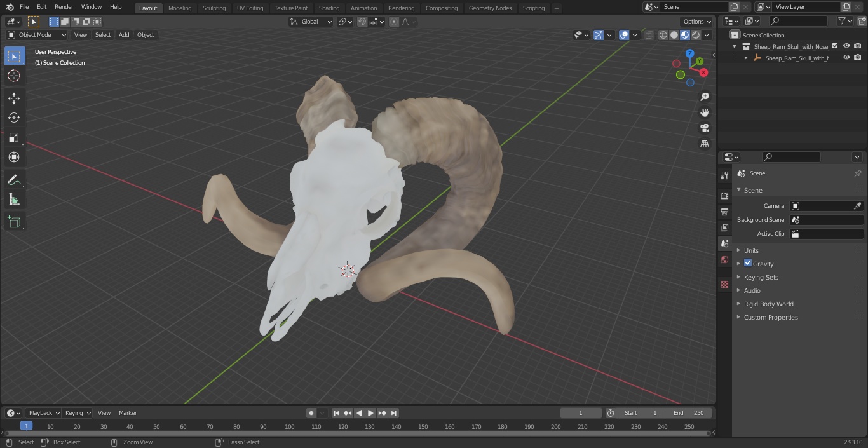Click the viewport zoom magnifier icon
This screenshot has width=868, height=448.
(x=704, y=97)
